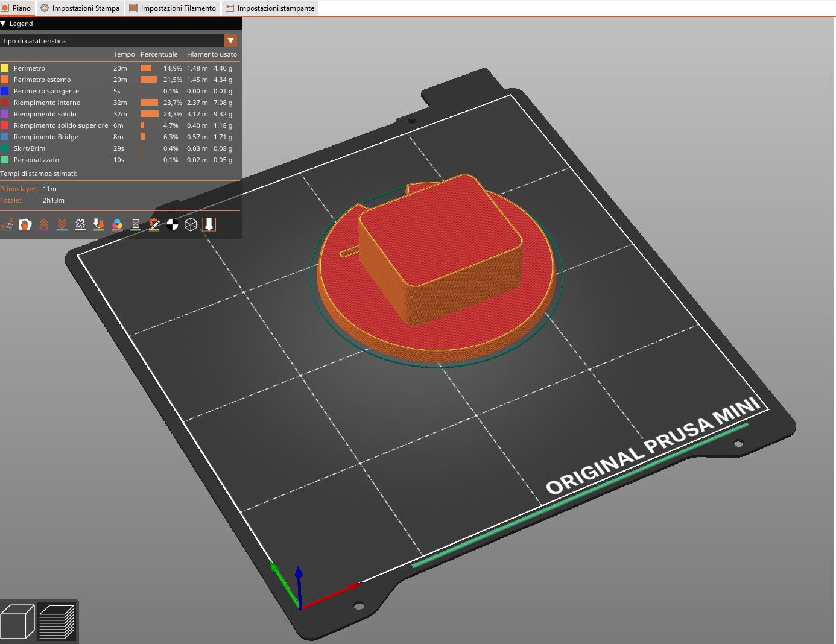The width and height of the screenshot is (836, 644).
Task: Click the 9.32 g filament weight
Action: (x=223, y=114)
